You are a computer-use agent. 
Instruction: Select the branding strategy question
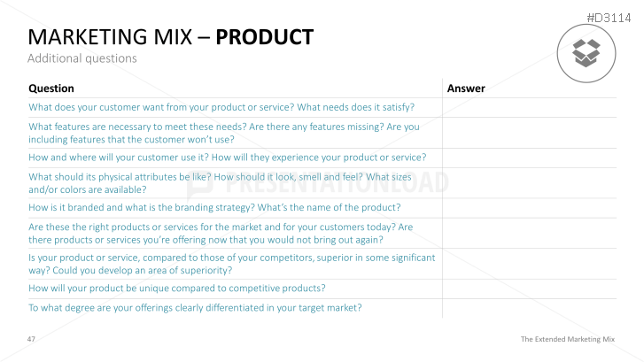(214, 207)
